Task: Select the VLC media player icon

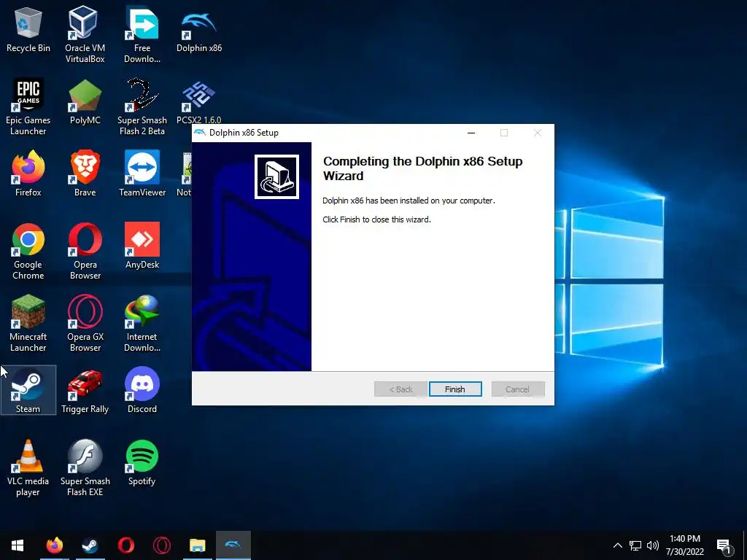Action: [x=28, y=468]
